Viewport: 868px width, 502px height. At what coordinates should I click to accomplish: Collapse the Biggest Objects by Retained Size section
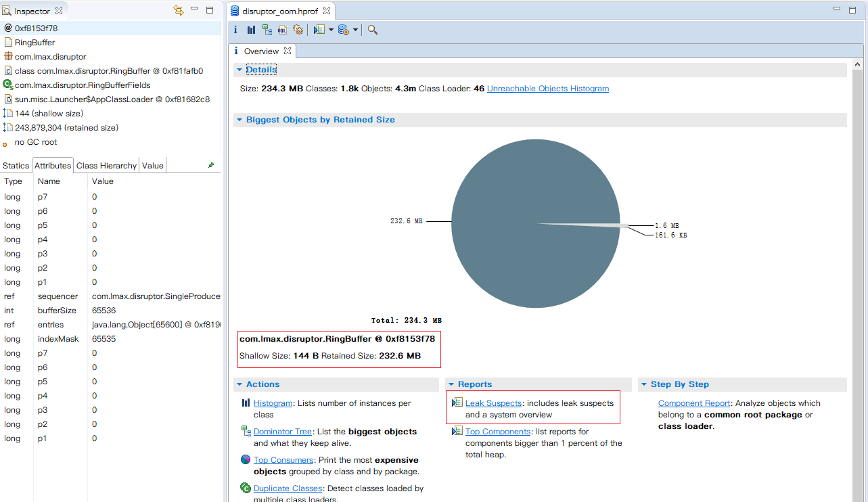pos(239,120)
